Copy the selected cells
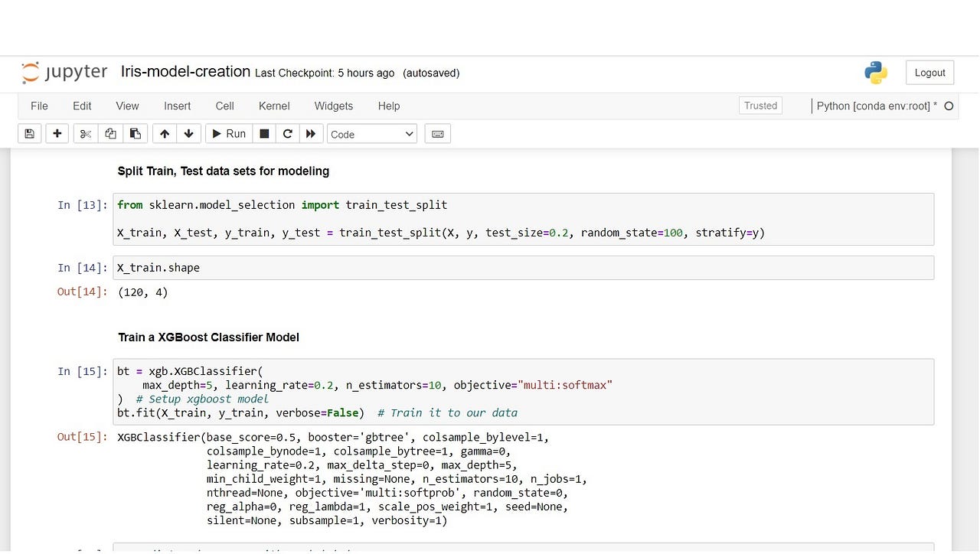The image size is (980, 554). 110,133
